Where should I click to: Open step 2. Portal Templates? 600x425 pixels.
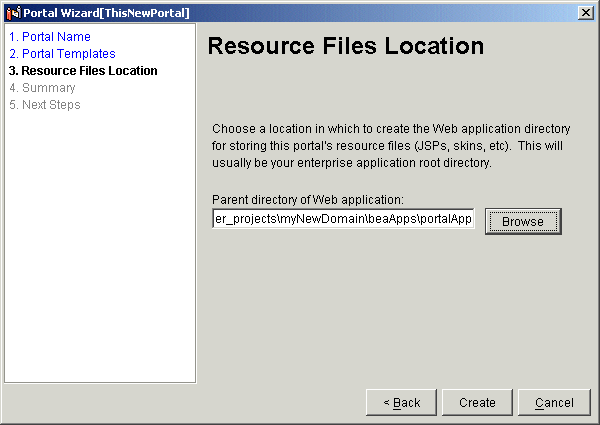point(62,54)
